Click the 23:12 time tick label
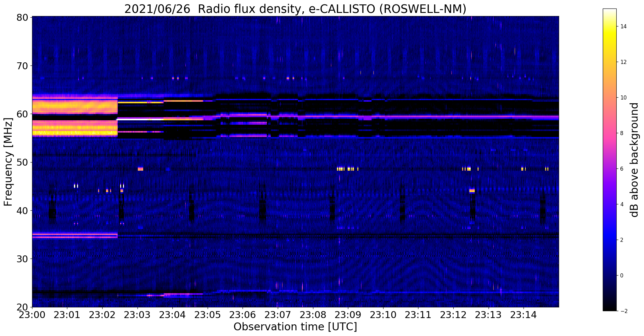 coord(453,315)
